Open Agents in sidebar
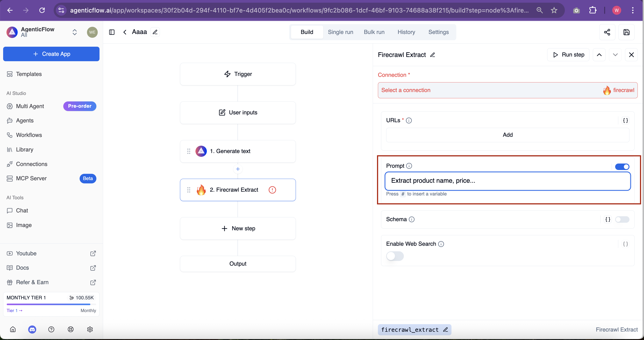The height and width of the screenshot is (340, 644). (x=51, y=120)
